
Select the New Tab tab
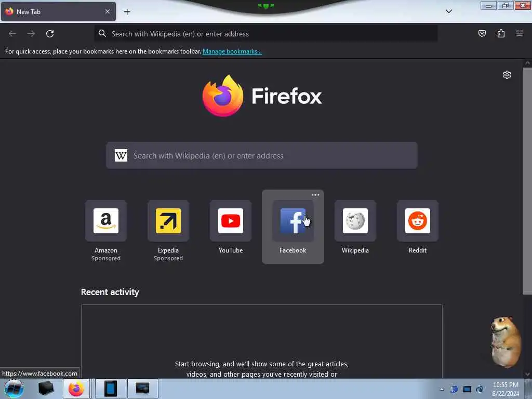tap(58, 11)
